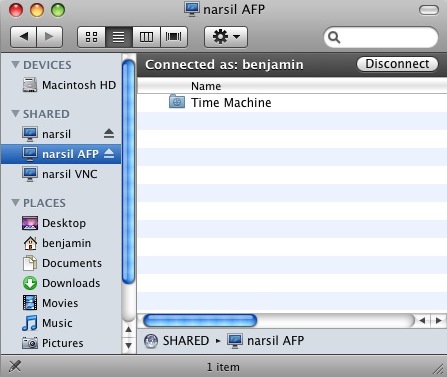Click the Documents folder icon
The width and height of the screenshot is (447, 377).
pyautogui.click(x=30, y=263)
